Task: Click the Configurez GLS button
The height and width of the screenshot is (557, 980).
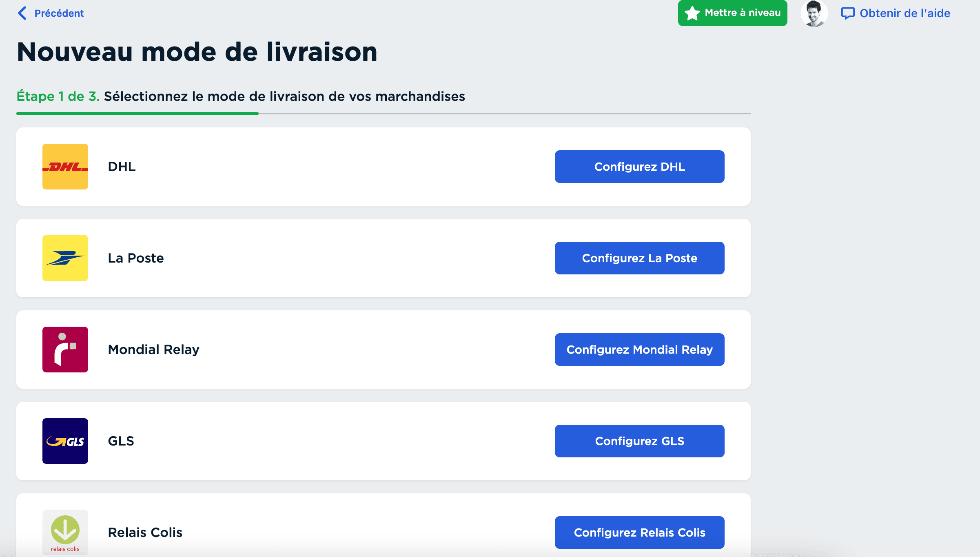Action: tap(639, 441)
